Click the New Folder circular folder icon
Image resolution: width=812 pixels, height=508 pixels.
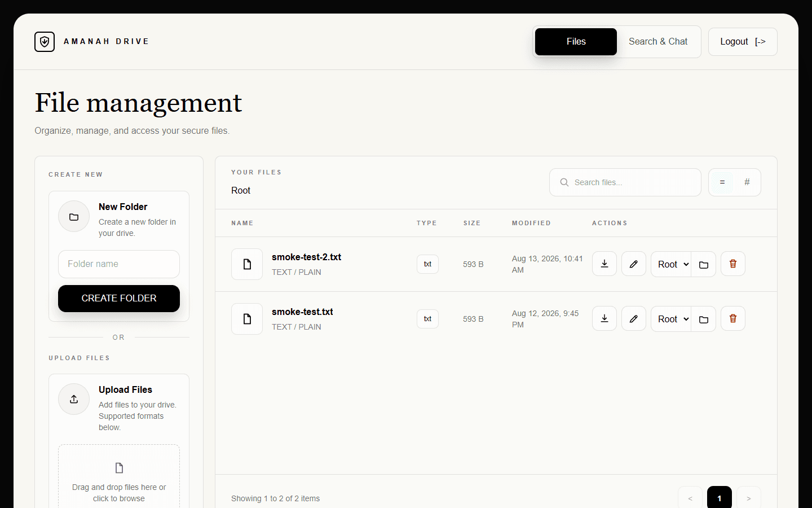pos(74,216)
